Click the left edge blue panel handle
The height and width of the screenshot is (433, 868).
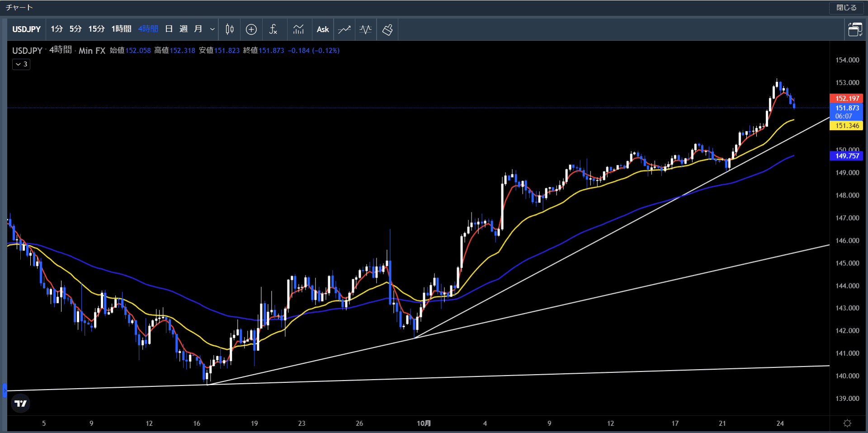pos(5,390)
